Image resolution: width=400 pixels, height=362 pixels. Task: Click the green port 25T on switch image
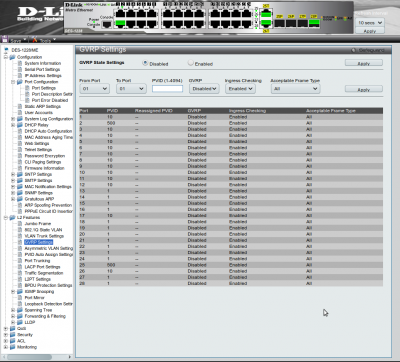pos(266,14)
